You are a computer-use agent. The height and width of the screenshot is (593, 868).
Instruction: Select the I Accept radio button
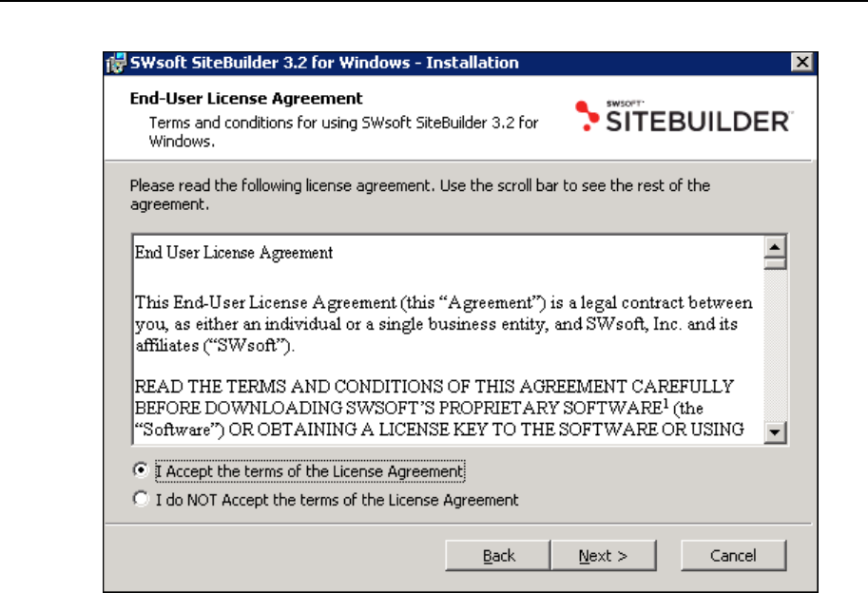click(x=141, y=470)
